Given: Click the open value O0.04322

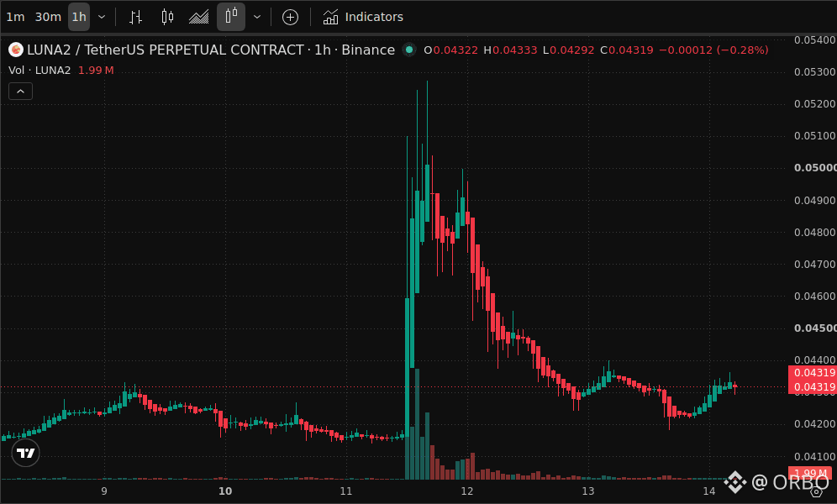Looking at the screenshot, I should point(450,50).
